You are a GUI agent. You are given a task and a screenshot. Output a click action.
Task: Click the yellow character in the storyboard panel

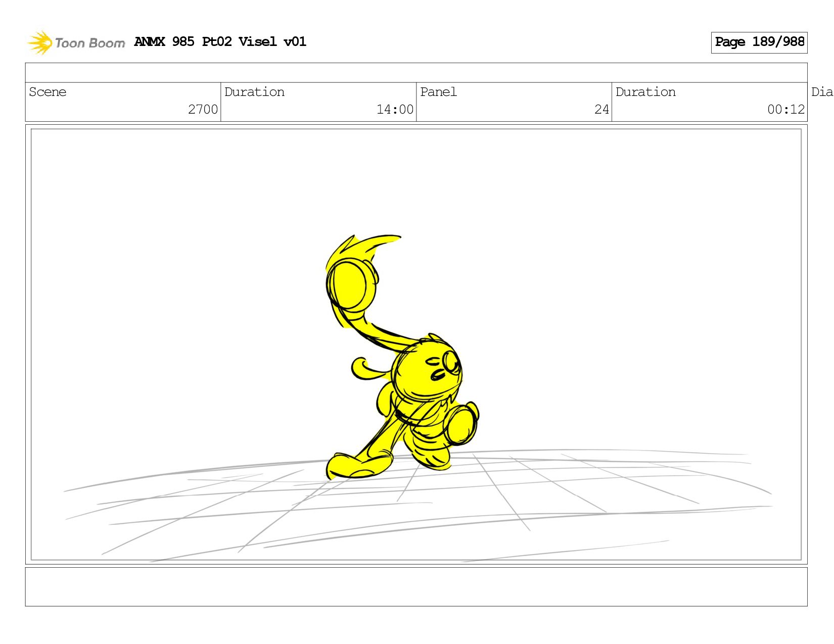click(402, 358)
